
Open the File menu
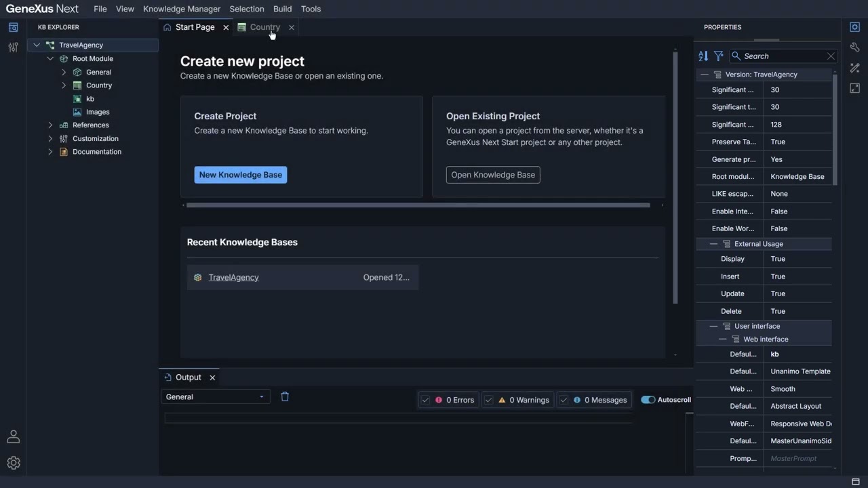click(100, 9)
